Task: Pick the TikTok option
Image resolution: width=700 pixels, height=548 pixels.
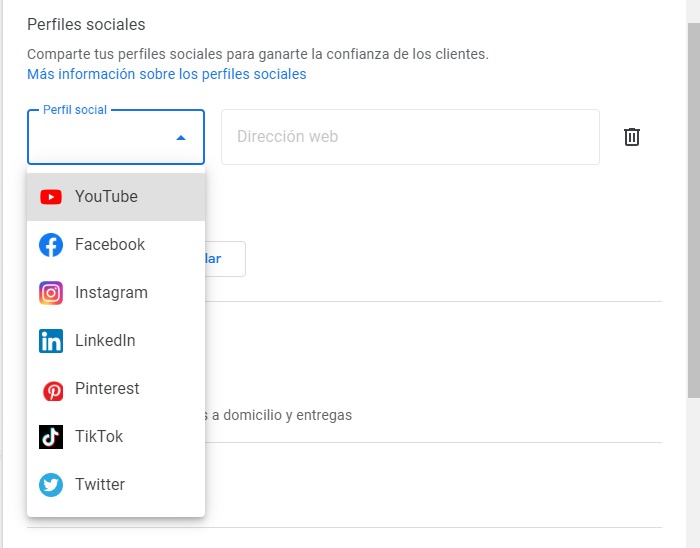Action: [116, 437]
